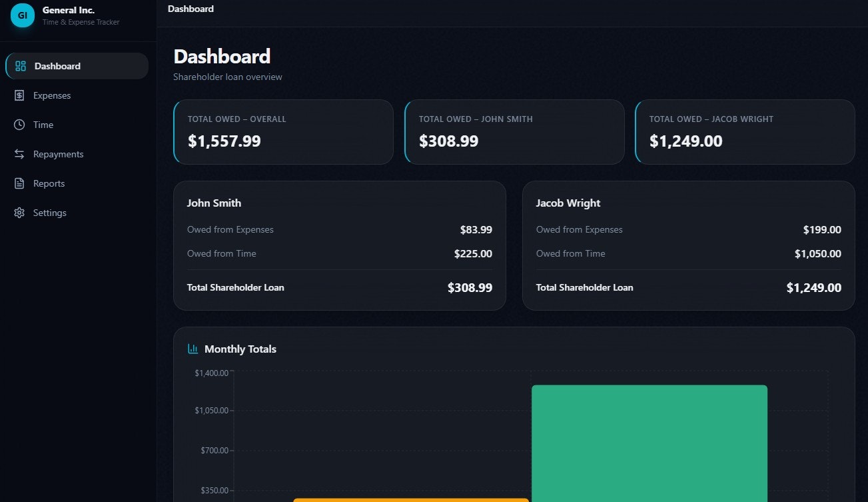Click the GI company logo badge

point(22,15)
